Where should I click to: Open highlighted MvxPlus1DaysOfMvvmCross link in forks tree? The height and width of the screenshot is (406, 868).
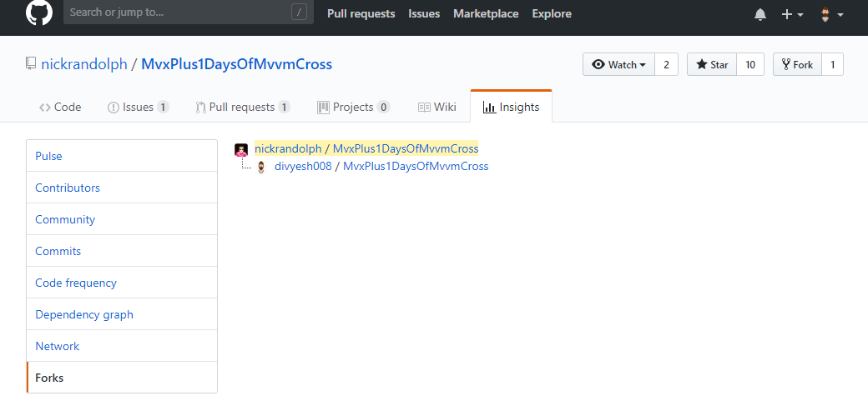click(406, 148)
